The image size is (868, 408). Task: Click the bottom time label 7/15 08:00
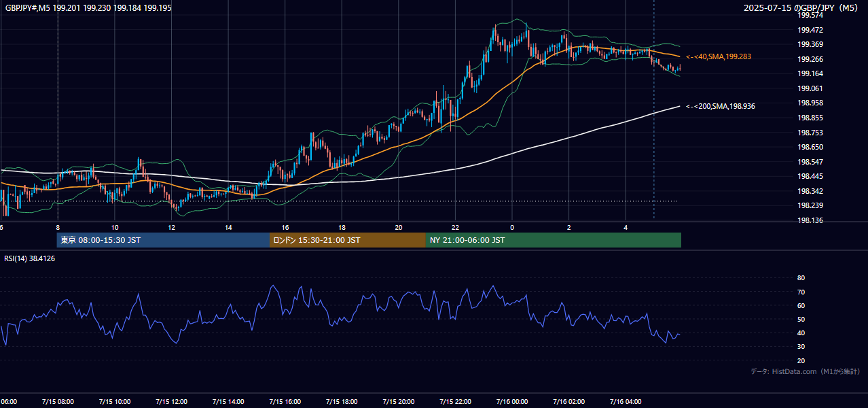pos(58,401)
